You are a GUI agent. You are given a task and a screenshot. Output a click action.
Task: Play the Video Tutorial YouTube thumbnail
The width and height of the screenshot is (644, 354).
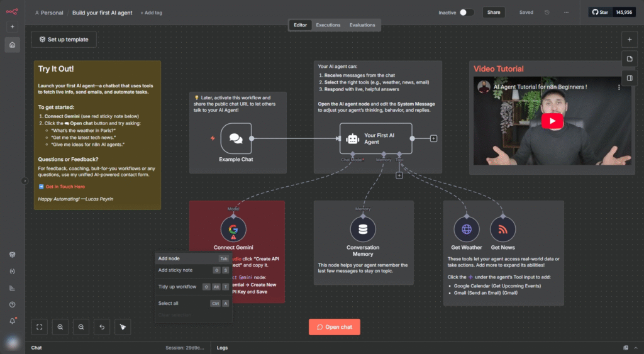[x=552, y=121]
